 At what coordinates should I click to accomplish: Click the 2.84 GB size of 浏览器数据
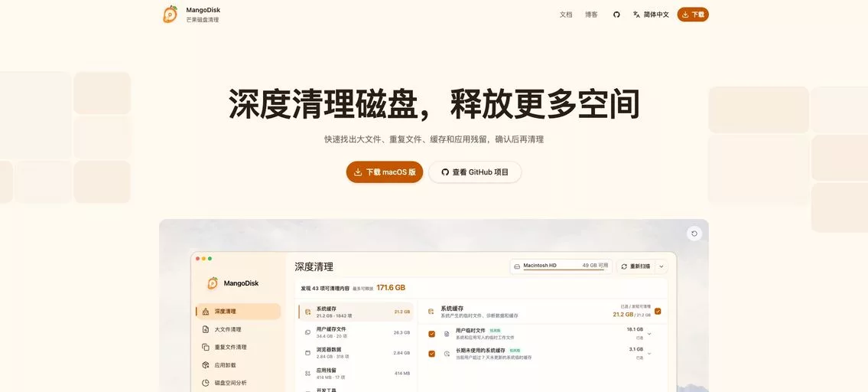(402, 353)
